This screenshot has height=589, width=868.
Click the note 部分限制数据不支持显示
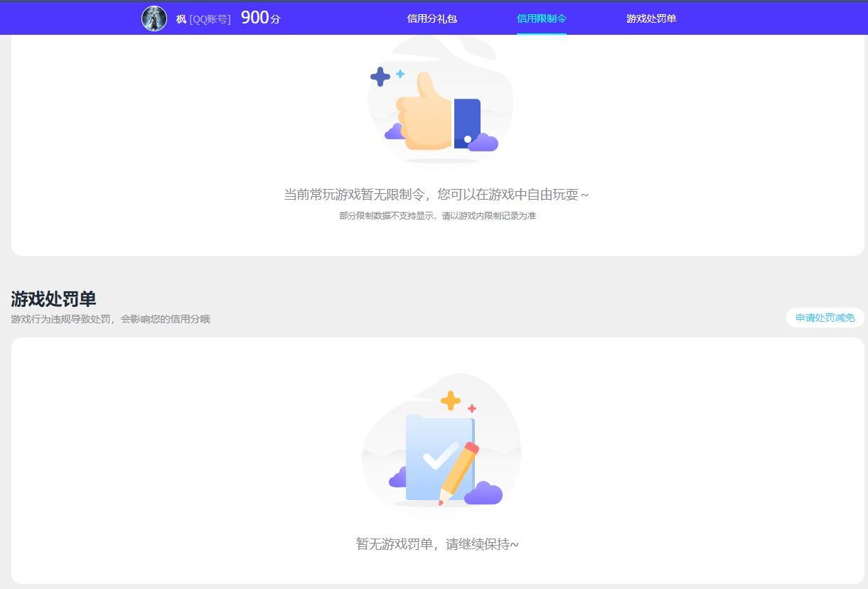pyautogui.click(x=387, y=215)
